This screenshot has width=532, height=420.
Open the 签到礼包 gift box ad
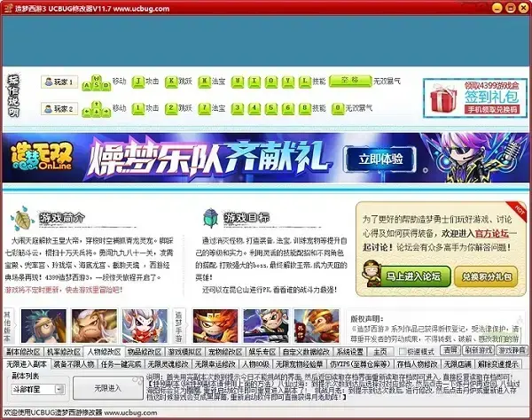click(475, 98)
